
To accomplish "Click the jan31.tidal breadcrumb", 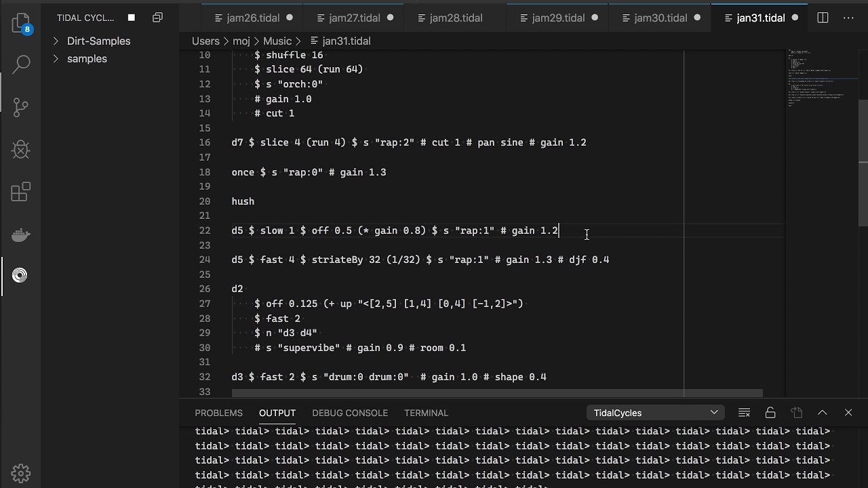I will [346, 41].
